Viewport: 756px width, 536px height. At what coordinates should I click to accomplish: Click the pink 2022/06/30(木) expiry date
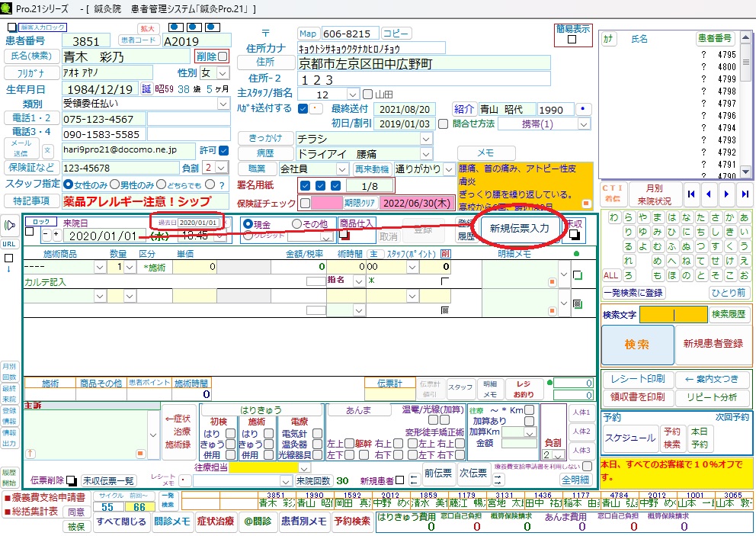(x=416, y=203)
